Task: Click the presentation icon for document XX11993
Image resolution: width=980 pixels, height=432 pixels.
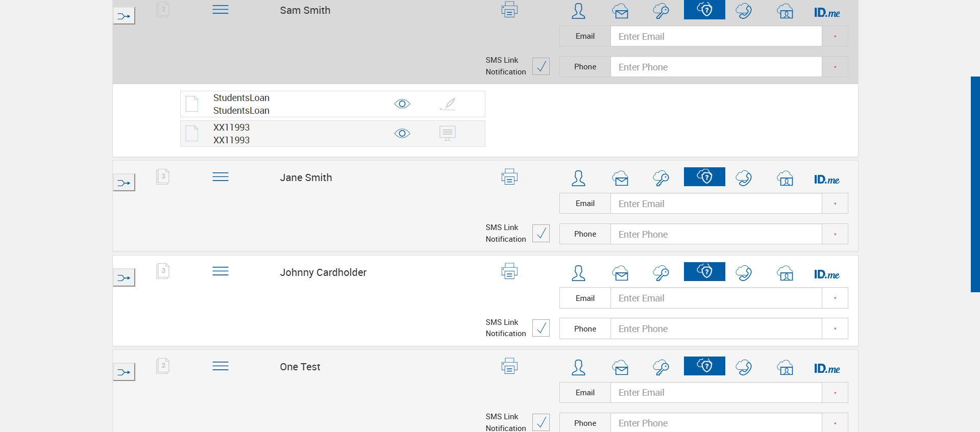Action: tap(448, 134)
